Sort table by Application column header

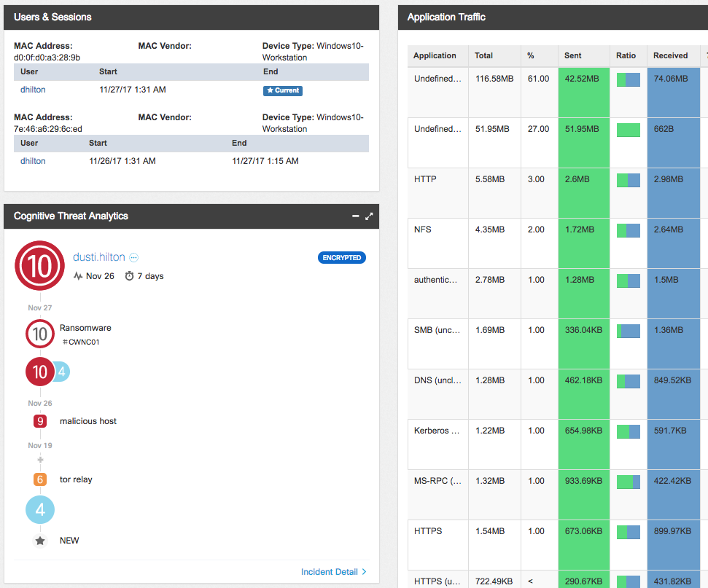coord(435,55)
